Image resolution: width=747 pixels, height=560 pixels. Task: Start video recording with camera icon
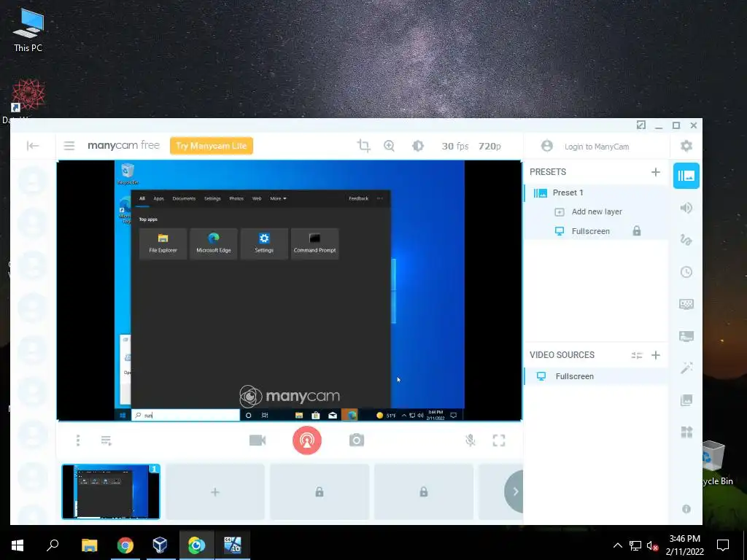tap(258, 440)
